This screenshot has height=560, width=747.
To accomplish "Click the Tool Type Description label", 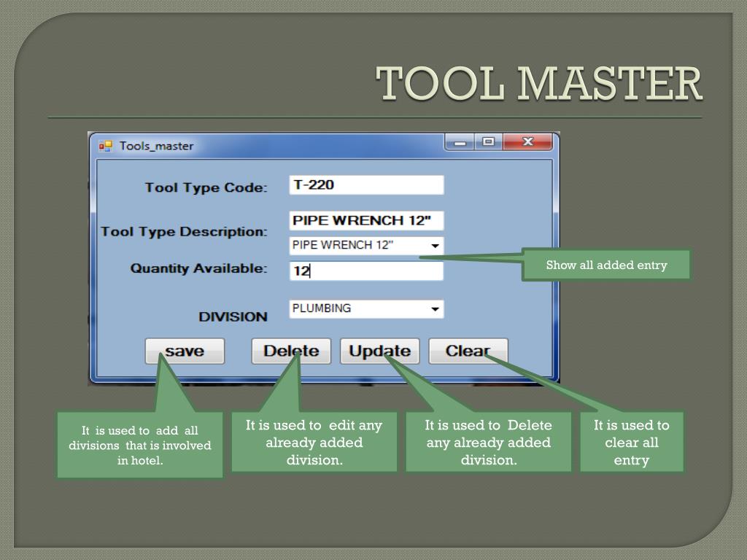I will tap(184, 232).
